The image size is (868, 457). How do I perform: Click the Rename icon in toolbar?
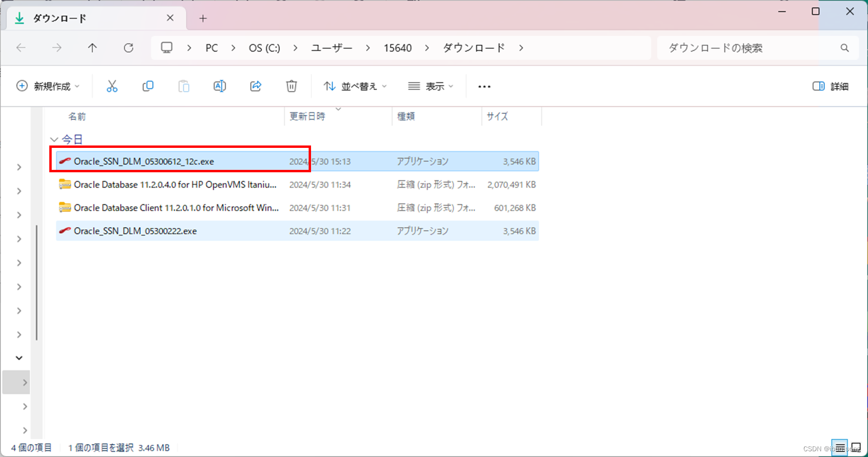220,86
